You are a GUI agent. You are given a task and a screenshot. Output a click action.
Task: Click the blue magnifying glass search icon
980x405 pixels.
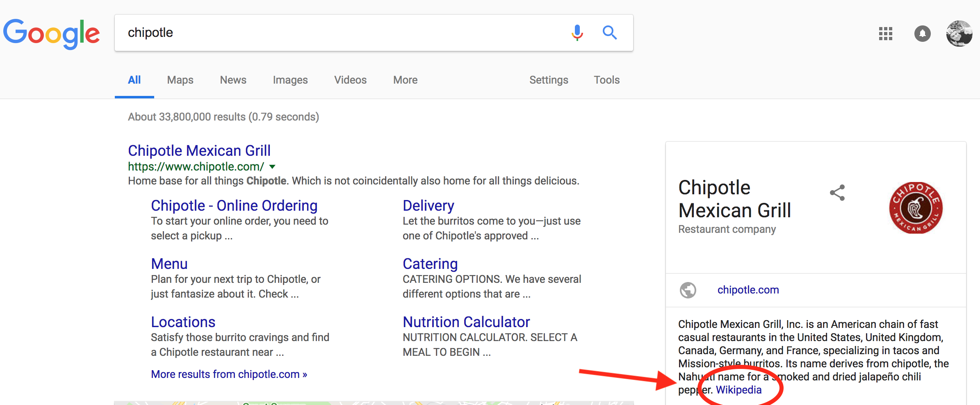610,32
